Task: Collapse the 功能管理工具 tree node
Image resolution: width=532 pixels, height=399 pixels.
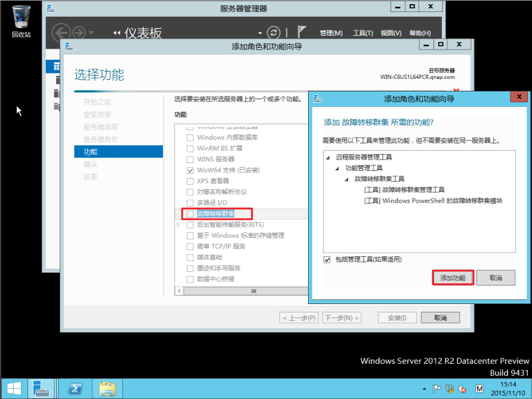Action: [x=337, y=168]
